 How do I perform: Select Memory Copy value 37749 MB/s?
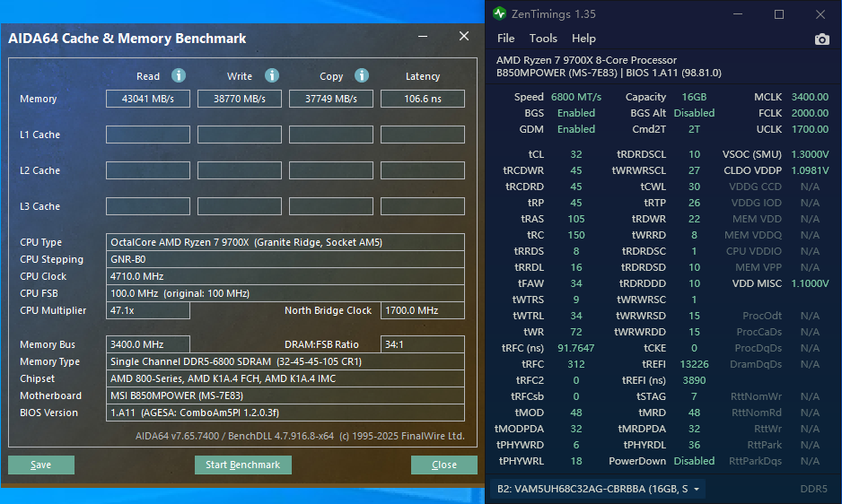pyautogui.click(x=330, y=99)
